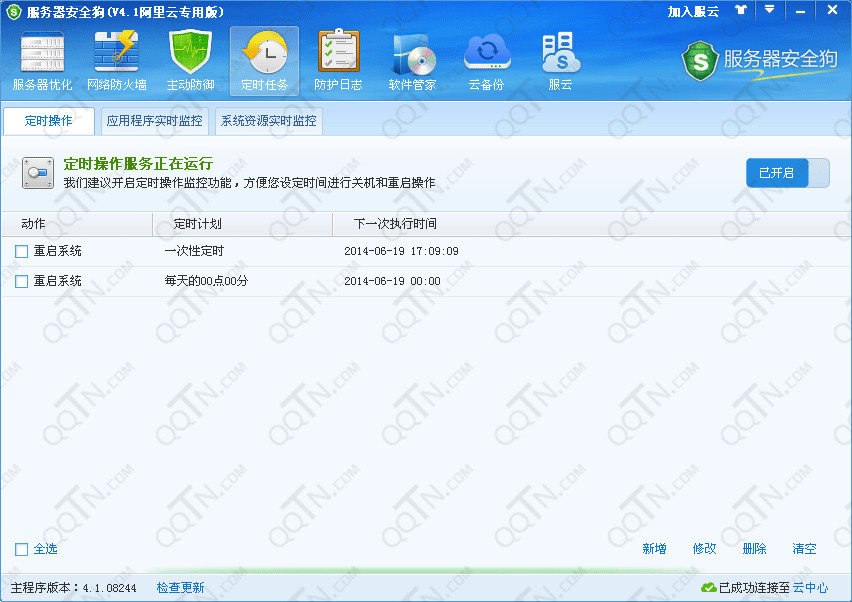Click the 服务器安全狗 logo at top right
Screen dimensions: 852x602
click(x=760, y=61)
